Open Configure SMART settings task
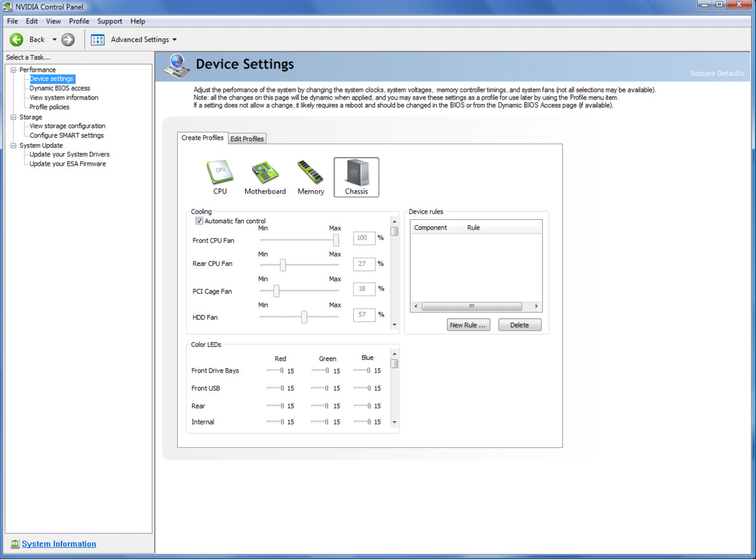The height and width of the screenshot is (559, 756). click(x=67, y=135)
